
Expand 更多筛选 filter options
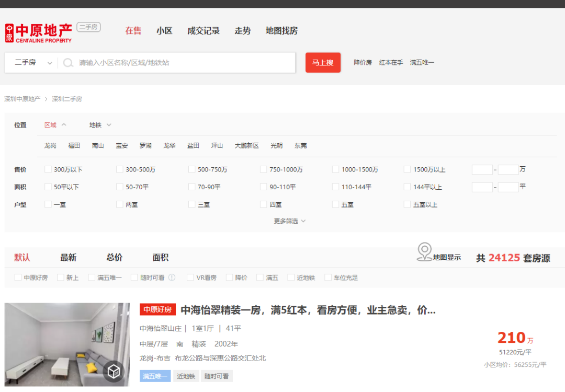pos(289,221)
